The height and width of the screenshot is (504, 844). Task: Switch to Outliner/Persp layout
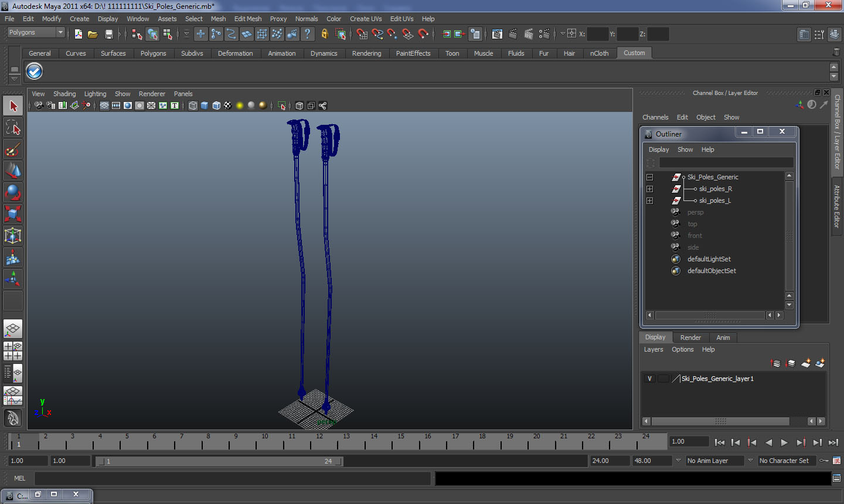click(x=13, y=373)
